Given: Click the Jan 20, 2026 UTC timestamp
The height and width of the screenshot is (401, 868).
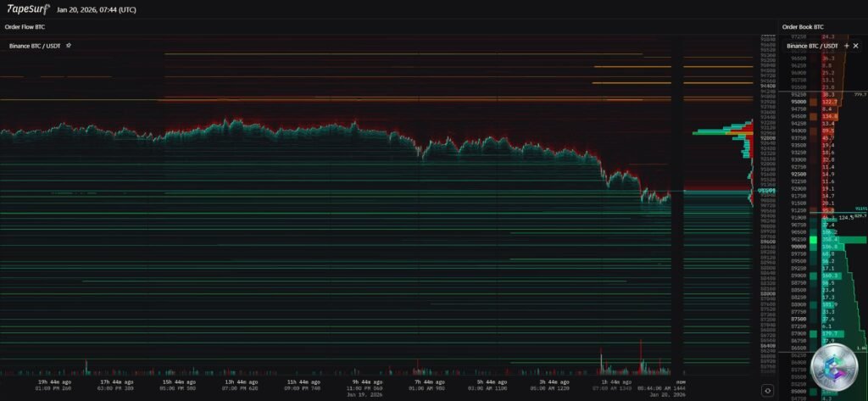Looking at the screenshot, I should (x=96, y=10).
